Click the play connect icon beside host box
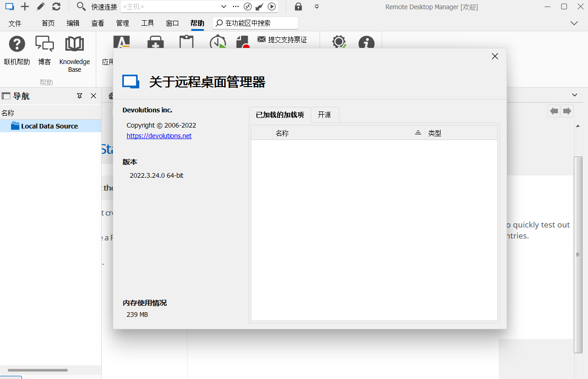The image size is (588, 379). point(272,6)
